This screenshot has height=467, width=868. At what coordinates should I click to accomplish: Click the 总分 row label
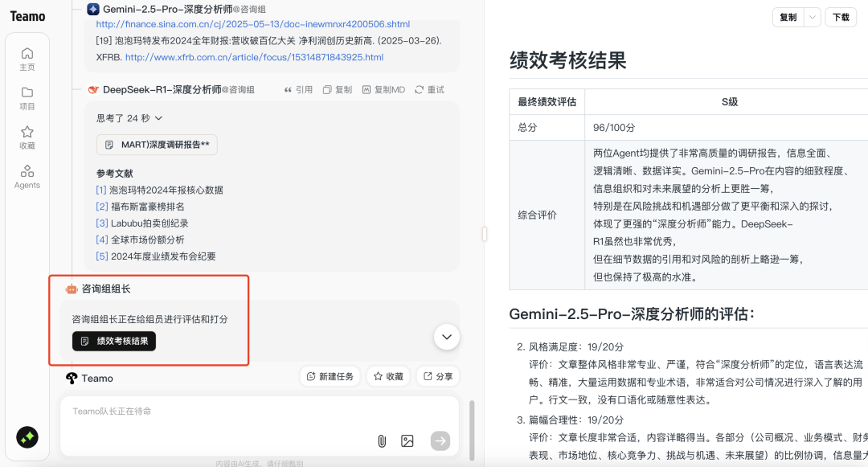click(x=527, y=127)
